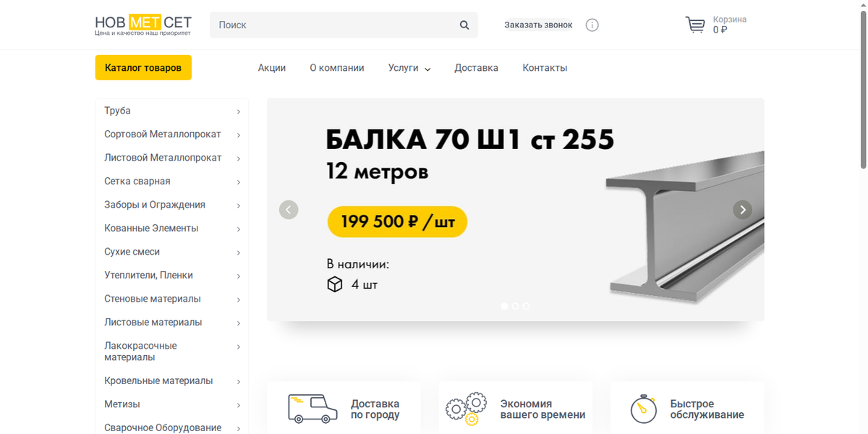868x434 pixels.
Task: Click the gears time-saving icon
Action: [466, 409]
